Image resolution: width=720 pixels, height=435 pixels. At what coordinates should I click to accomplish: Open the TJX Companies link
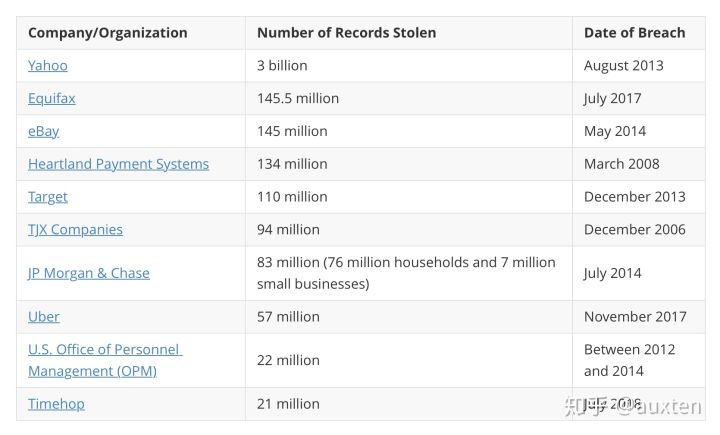(75, 230)
